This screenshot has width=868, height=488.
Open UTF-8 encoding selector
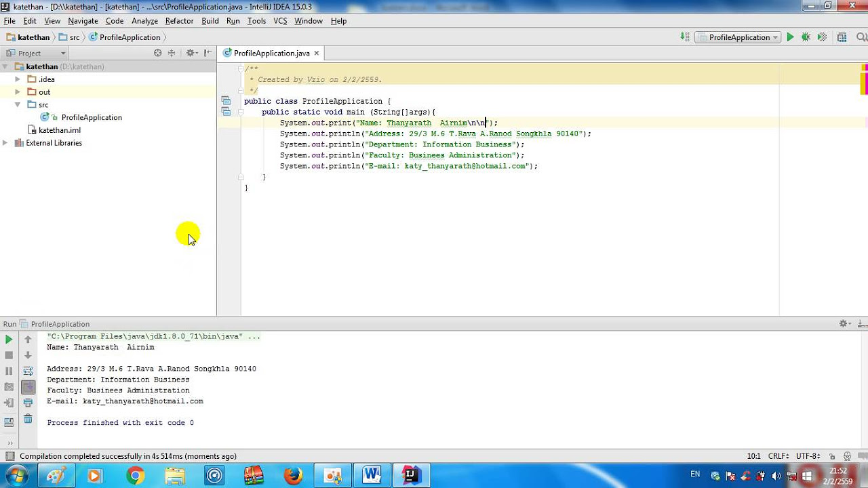[808, 456]
